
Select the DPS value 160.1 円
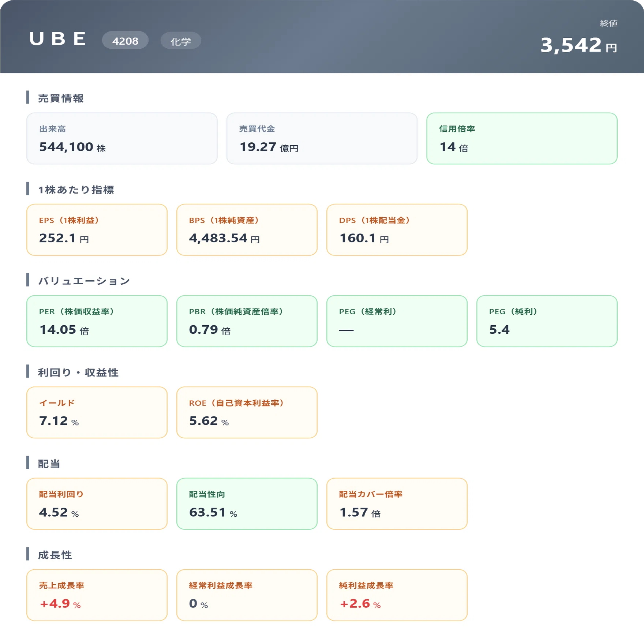pyautogui.click(x=364, y=239)
